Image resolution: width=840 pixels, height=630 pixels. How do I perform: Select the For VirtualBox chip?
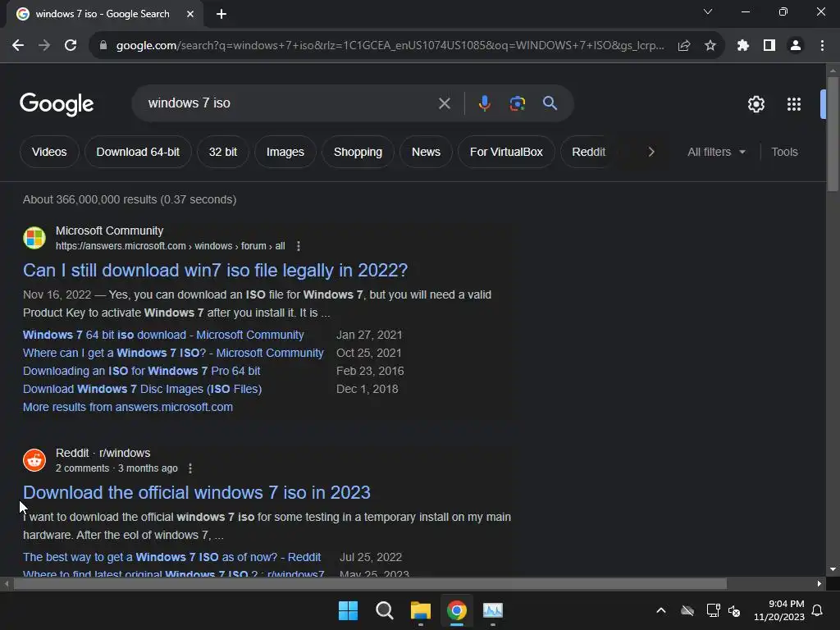[x=506, y=152]
